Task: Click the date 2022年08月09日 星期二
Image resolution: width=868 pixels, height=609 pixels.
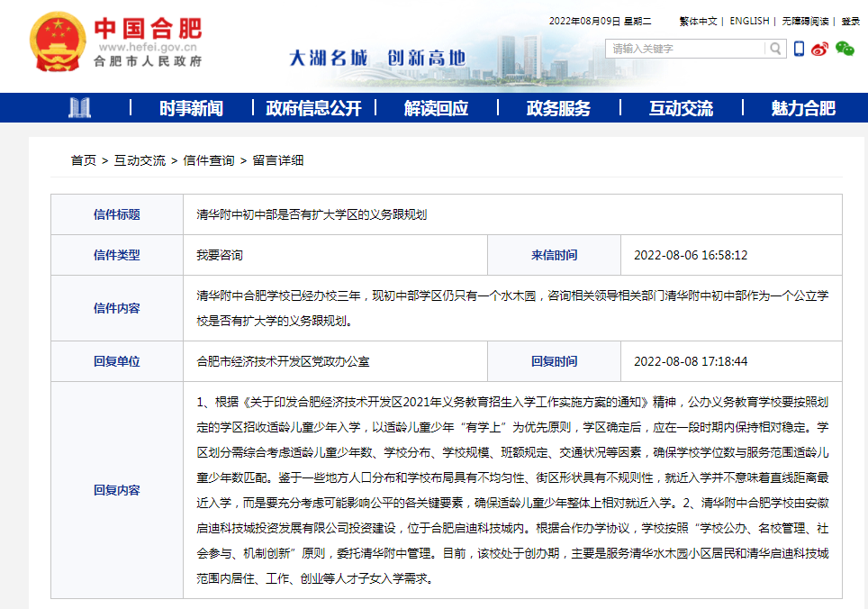Action: (x=600, y=21)
